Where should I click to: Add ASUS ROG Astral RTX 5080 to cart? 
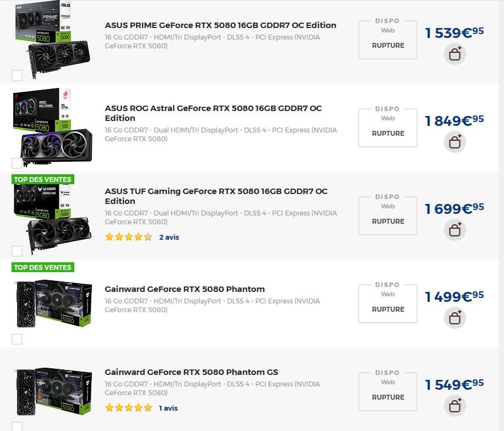click(x=454, y=142)
